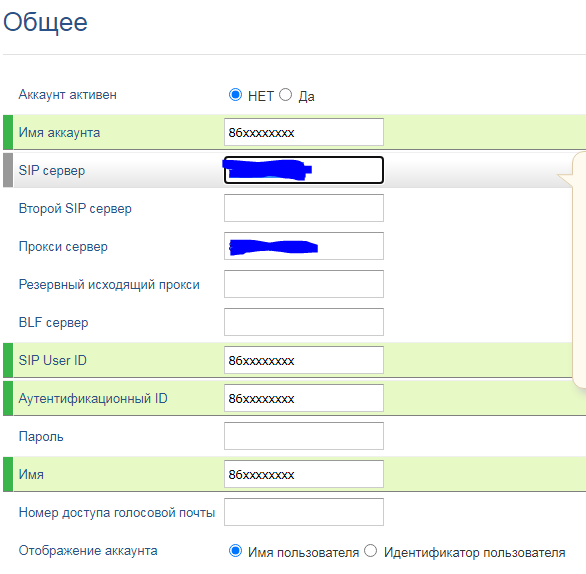Click the Имя аккаунта label text
The image size is (586, 574).
59,133
